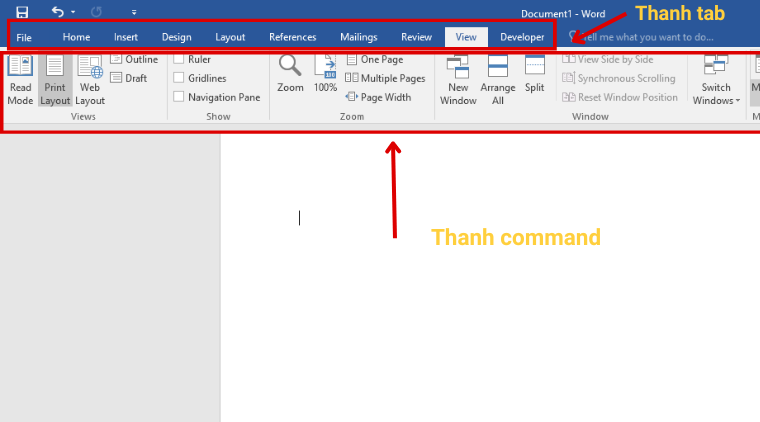Open the Developer tab

(522, 37)
